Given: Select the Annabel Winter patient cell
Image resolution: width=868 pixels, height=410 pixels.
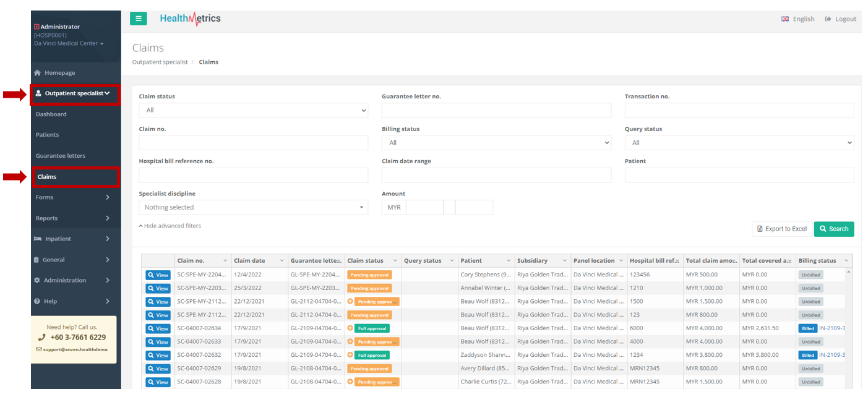Looking at the screenshot, I should click(x=486, y=288).
